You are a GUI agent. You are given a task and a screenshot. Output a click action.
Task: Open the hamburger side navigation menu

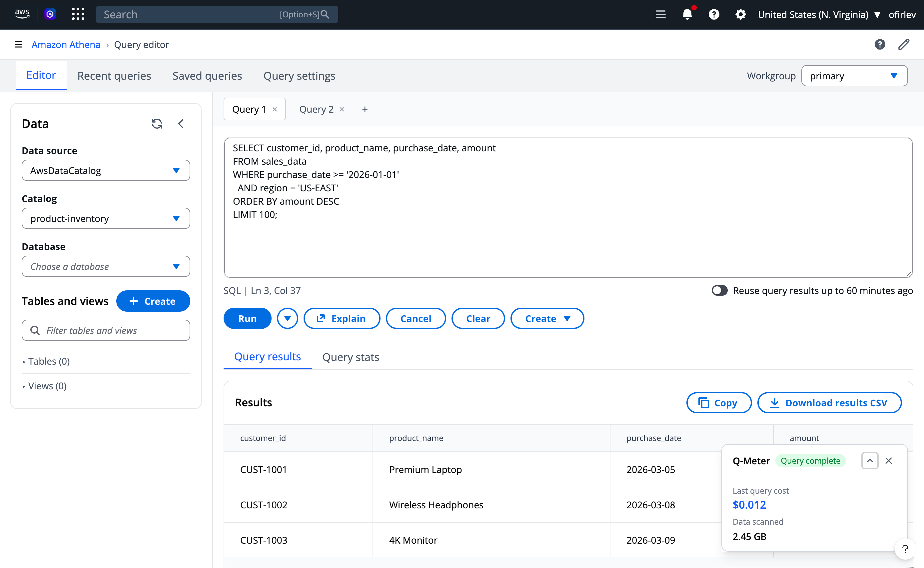[x=18, y=44]
